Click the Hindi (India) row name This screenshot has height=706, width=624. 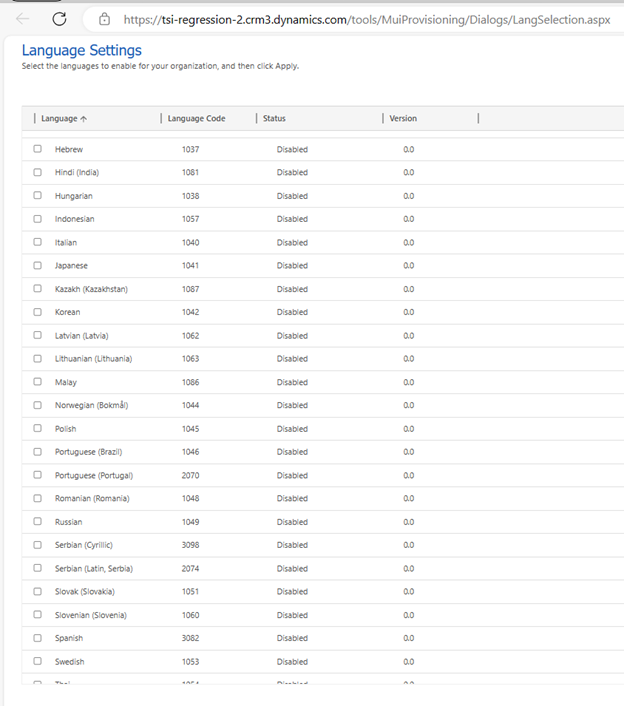pyautogui.click(x=77, y=172)
